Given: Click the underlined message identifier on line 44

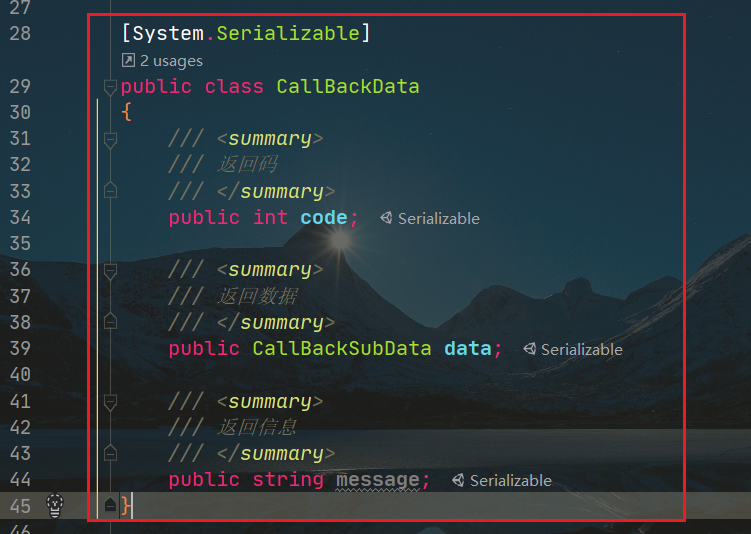Looking at the screenshot, I should [377, 480].
